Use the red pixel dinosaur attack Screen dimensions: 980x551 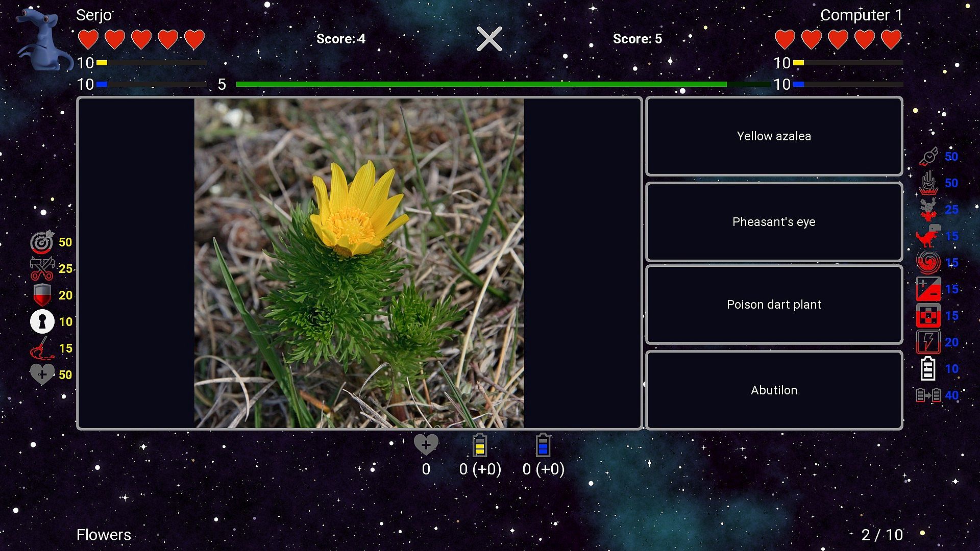[928, 236]
